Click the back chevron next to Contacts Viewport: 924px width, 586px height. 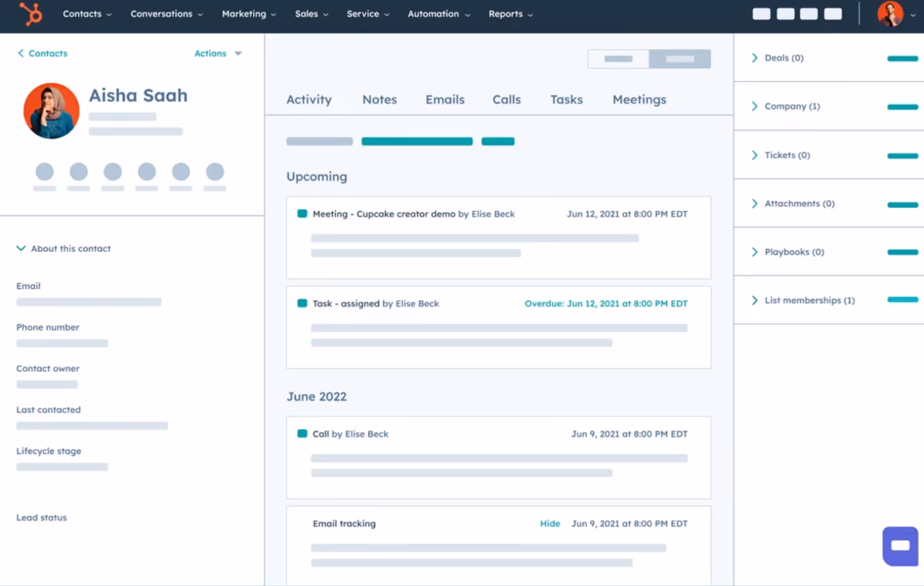coord(21,53)
